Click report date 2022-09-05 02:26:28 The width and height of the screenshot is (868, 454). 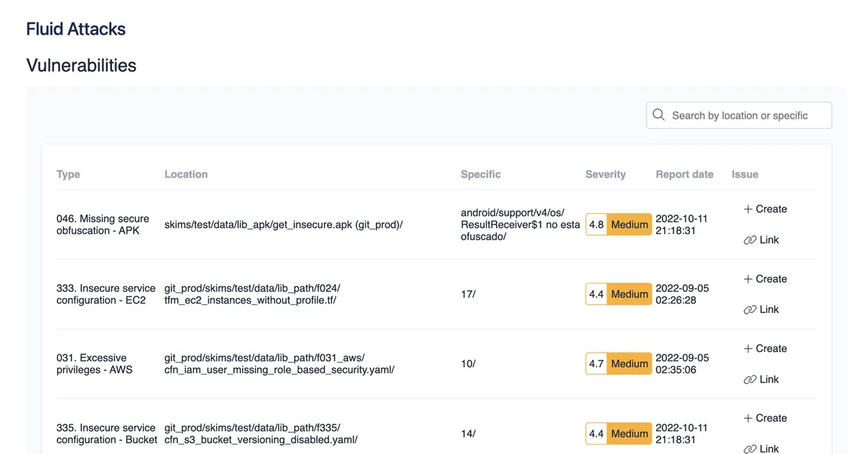point(682,294)
